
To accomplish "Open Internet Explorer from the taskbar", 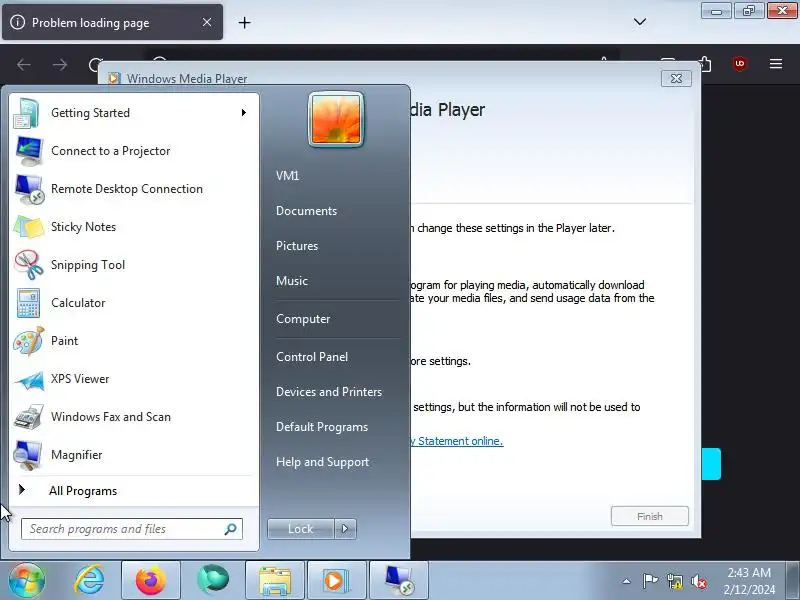I will coord(89,581).
